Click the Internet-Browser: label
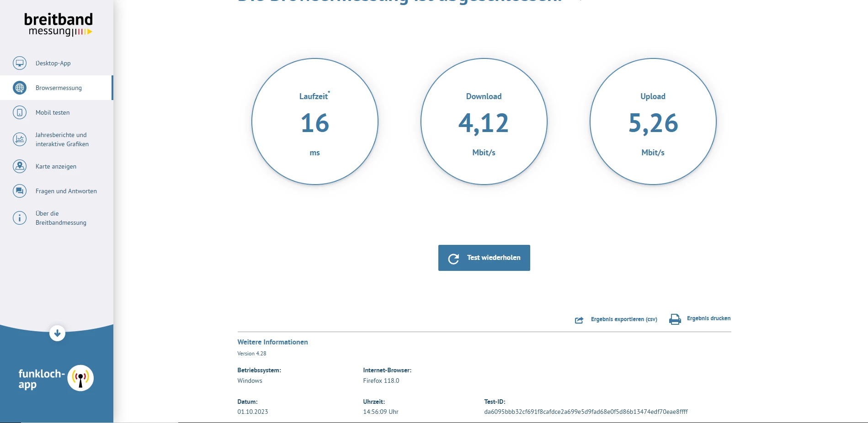This screenshot has height=423, width=868. [387, 370]
